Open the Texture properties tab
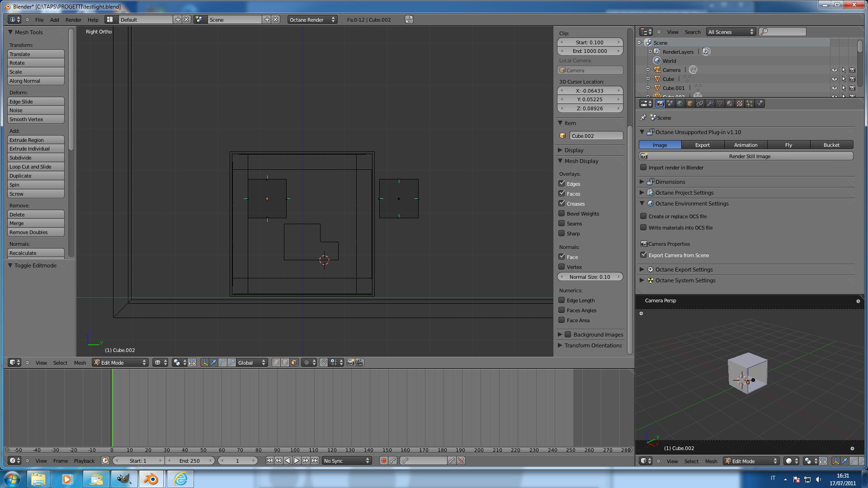868x488 pixels. pos(739,103)
